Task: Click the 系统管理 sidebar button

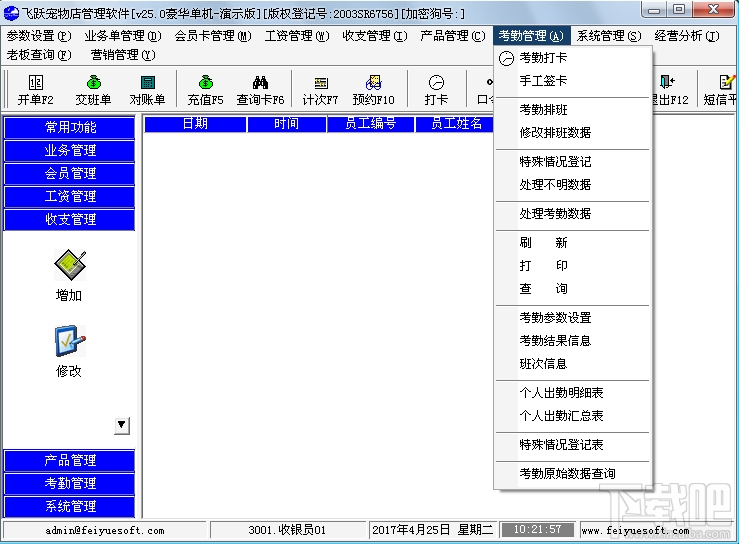Action: pyautogui.click(x=70, y=506)
